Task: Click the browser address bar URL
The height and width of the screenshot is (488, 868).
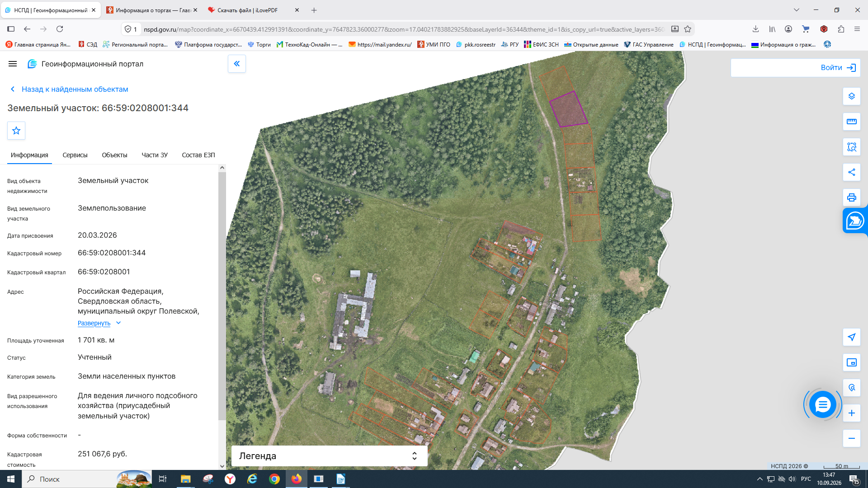Action: coord(404,29)
